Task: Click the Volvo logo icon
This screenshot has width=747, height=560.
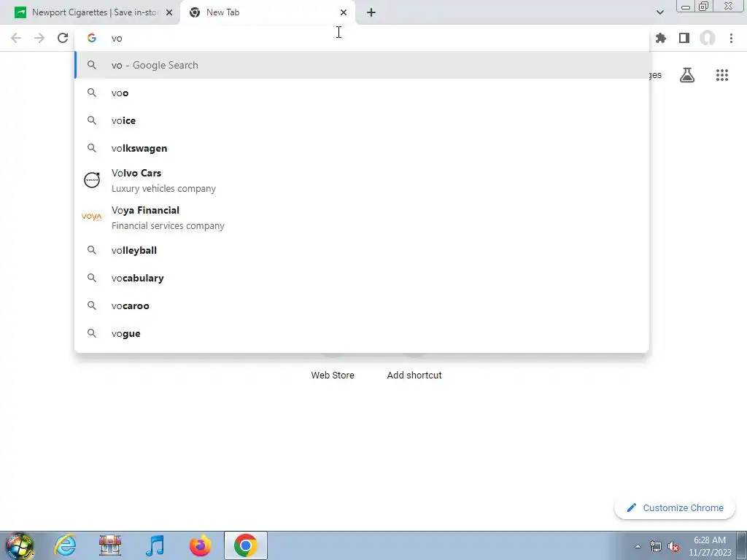Action: tap(91, 180)
